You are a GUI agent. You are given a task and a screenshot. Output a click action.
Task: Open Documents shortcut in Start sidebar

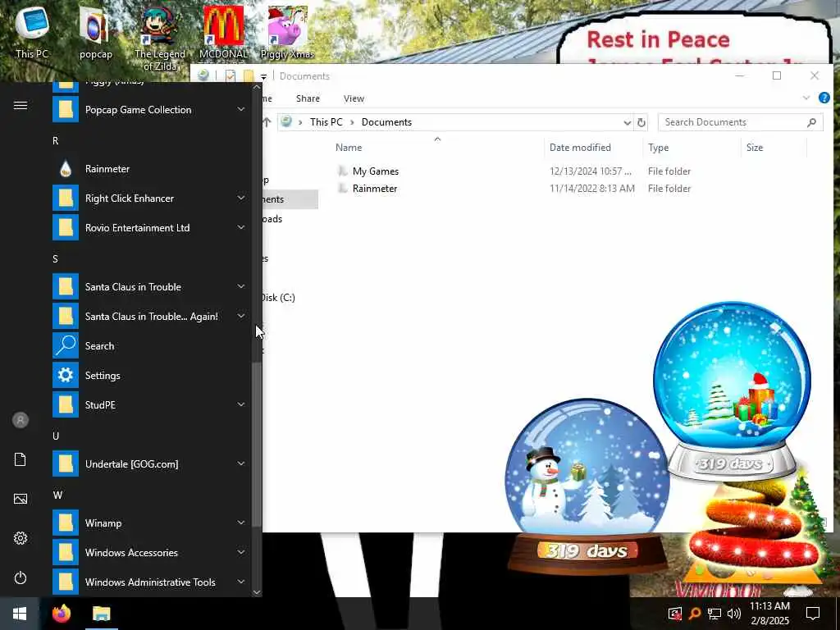point(21,459)
